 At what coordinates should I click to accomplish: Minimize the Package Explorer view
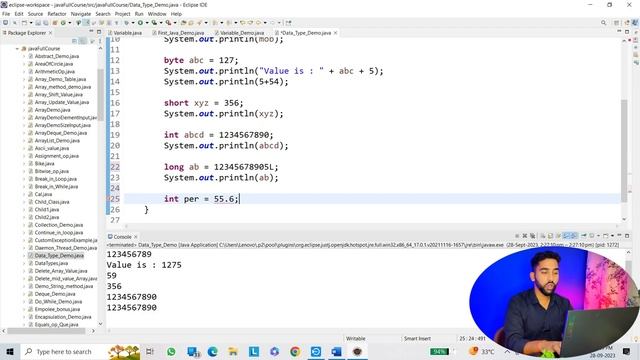(x=91, y=32)
